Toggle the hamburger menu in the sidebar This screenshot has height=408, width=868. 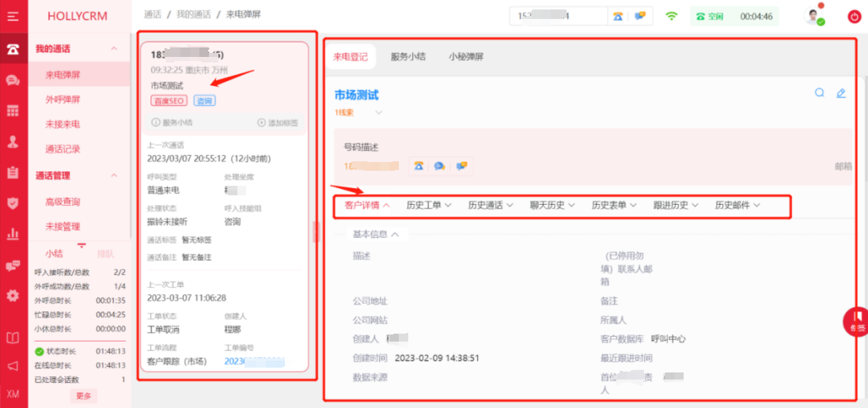pyautogui.click(x=13, y=16)
